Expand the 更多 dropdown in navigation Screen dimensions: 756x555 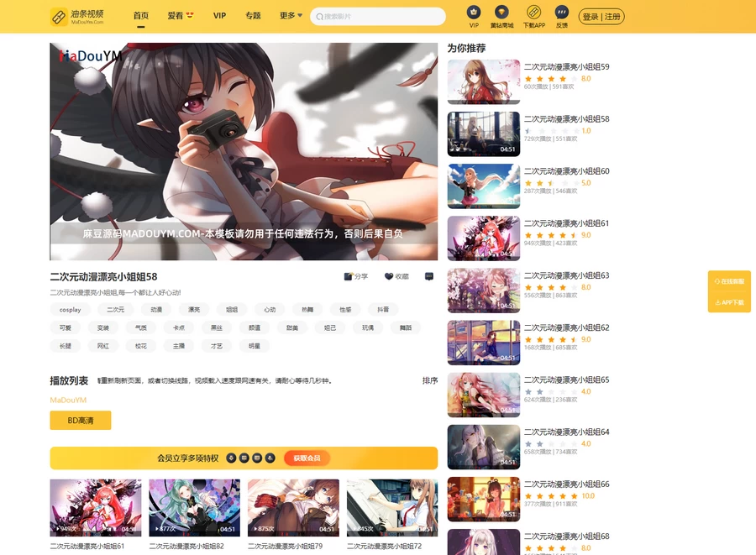291,15
